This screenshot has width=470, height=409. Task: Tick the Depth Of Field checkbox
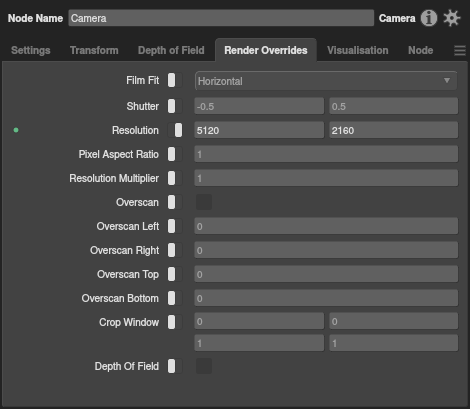204,366
